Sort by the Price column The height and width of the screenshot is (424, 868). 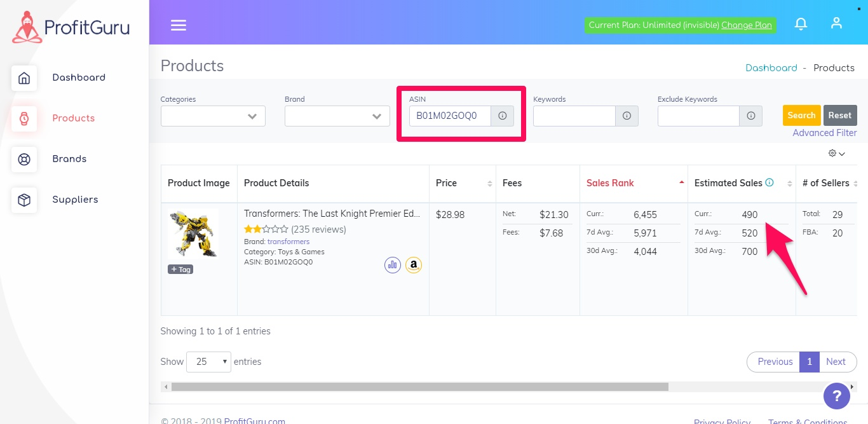[462, 183]
